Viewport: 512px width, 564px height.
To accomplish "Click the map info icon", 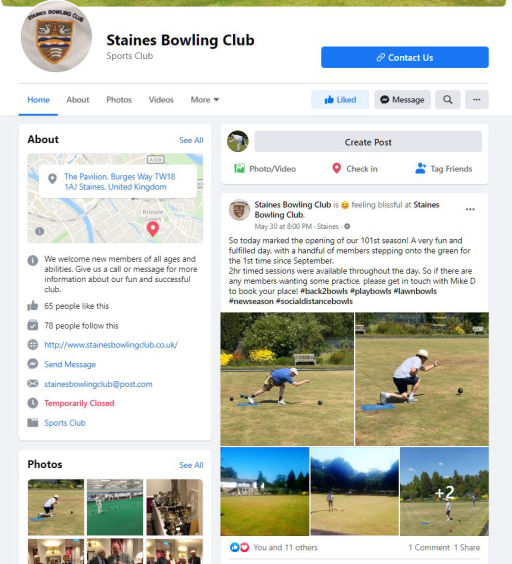I will [x=40, y=231].
